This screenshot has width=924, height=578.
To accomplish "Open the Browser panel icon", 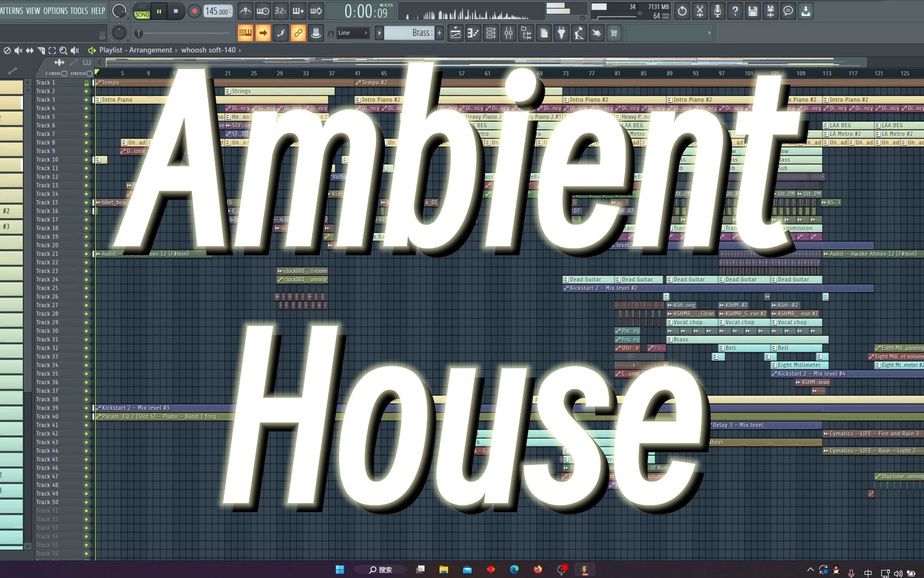I will [526, 33].
